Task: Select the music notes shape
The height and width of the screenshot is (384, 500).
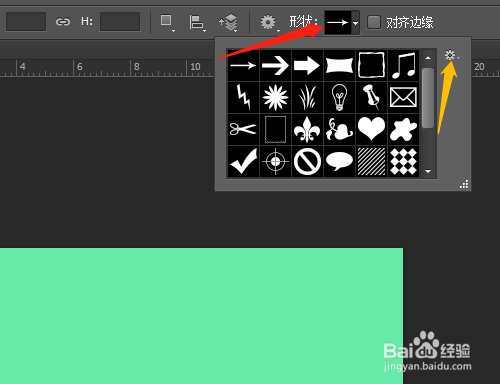Action: [x=403, y=65]
